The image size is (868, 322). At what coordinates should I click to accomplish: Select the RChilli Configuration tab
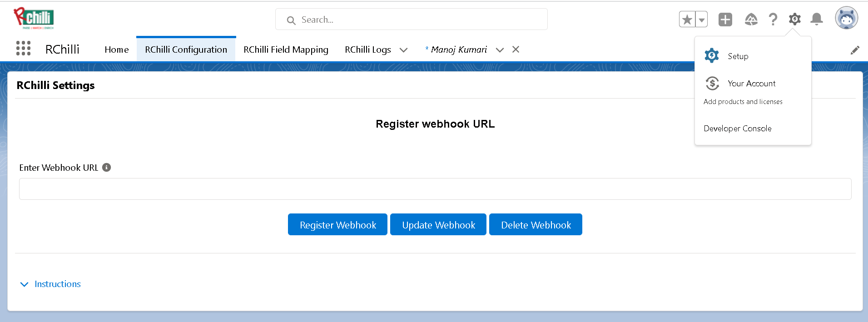(186, 50)
